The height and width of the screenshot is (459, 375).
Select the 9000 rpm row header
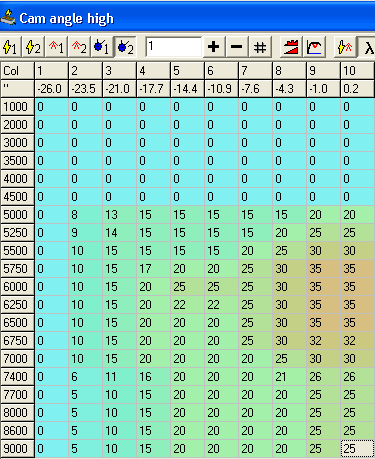click(x=17, y=449)
